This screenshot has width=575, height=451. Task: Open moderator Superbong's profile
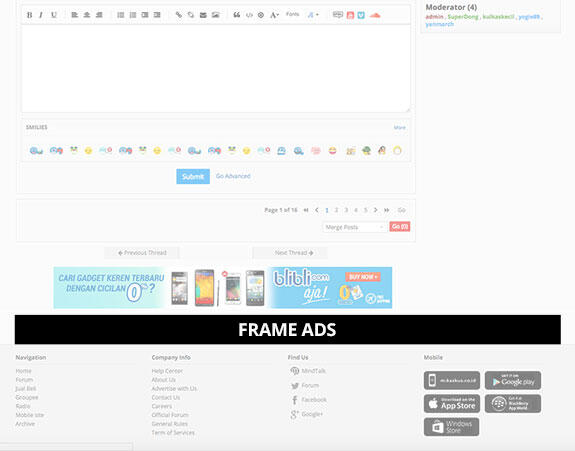coord(463,17)
